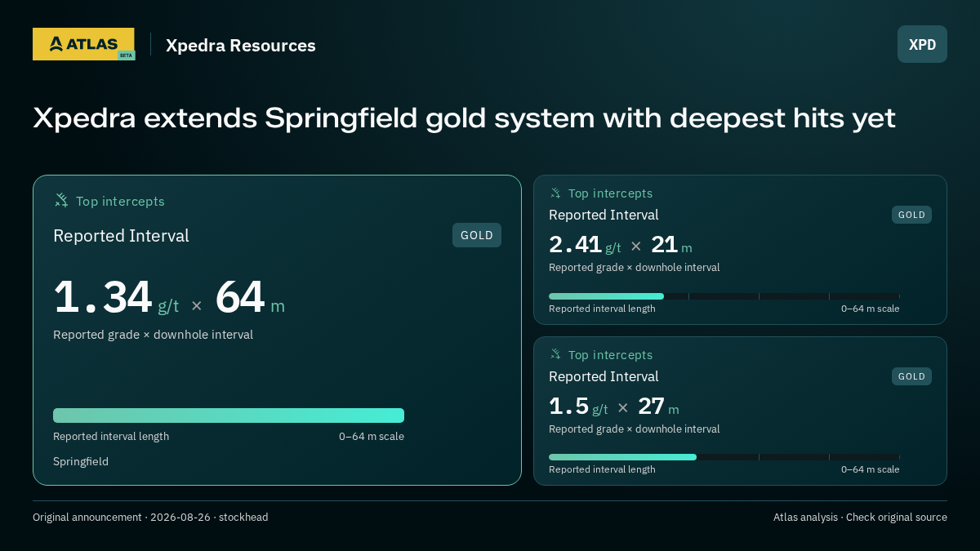
Task: Click the headline about Springfield gold system
Action: [464, 118]
